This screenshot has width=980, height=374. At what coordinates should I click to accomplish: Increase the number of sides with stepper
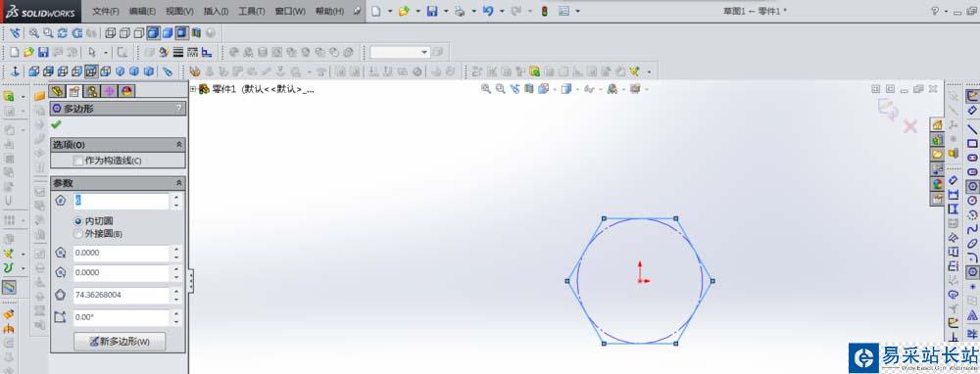176,198
